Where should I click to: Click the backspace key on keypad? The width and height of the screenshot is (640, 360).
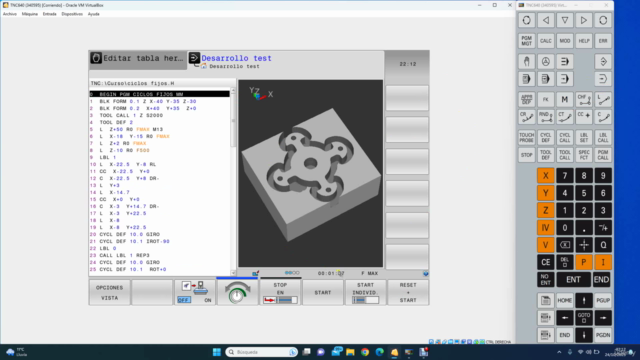tap(565, 245)
